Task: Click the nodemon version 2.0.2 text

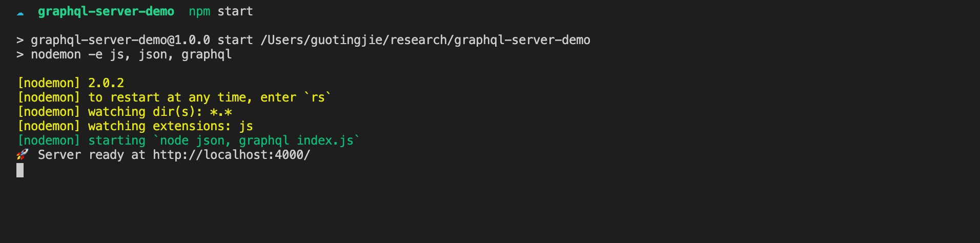Action: click(106, 83)
